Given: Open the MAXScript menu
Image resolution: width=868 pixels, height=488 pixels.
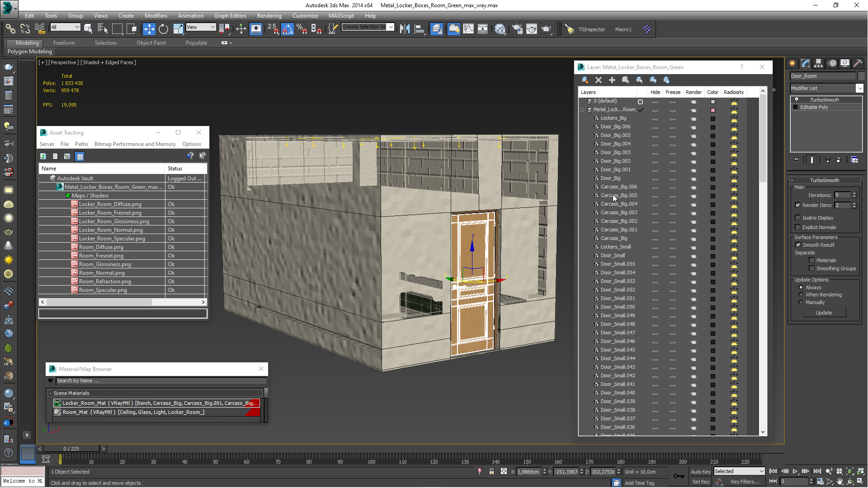Looking at the screenshot, I should coord(341,15).
